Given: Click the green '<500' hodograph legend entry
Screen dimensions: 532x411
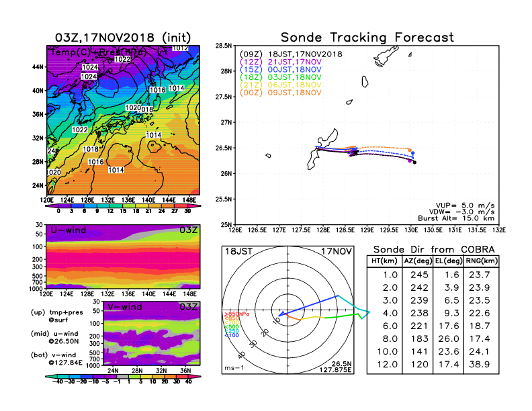Looking at the screenshot, I should point(231,327).
